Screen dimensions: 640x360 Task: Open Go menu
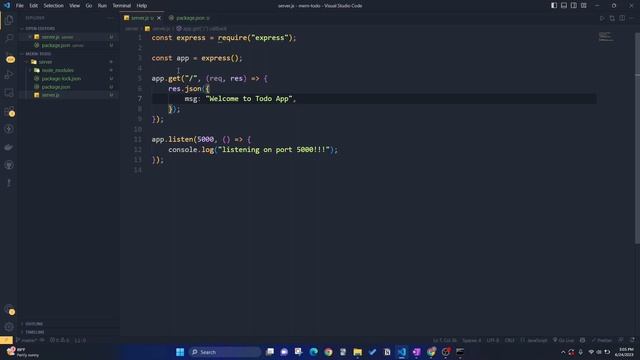89,6
